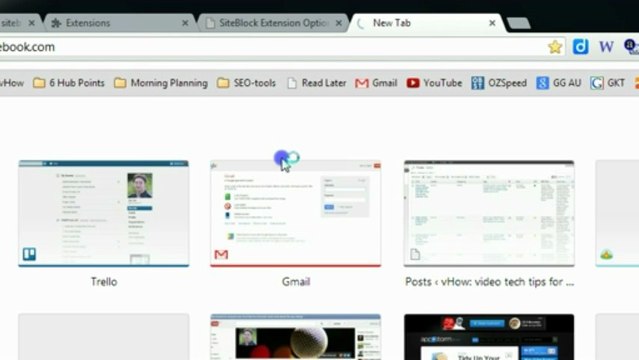Close the New Tab tab
Screen dimensions: 639x360
click(x=492, y=23)
